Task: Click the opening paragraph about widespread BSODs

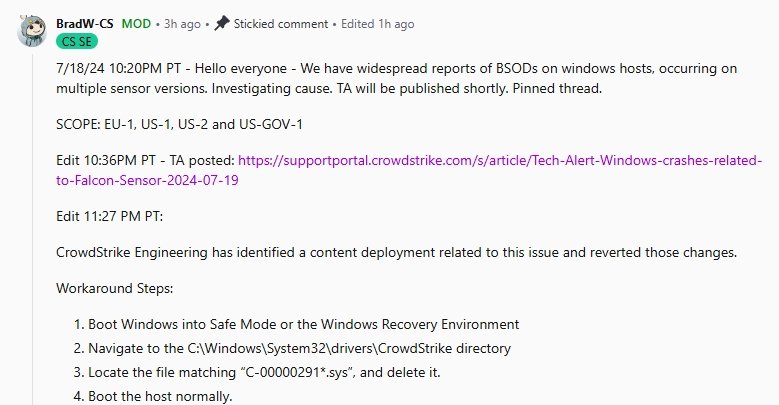Action: 400,78
